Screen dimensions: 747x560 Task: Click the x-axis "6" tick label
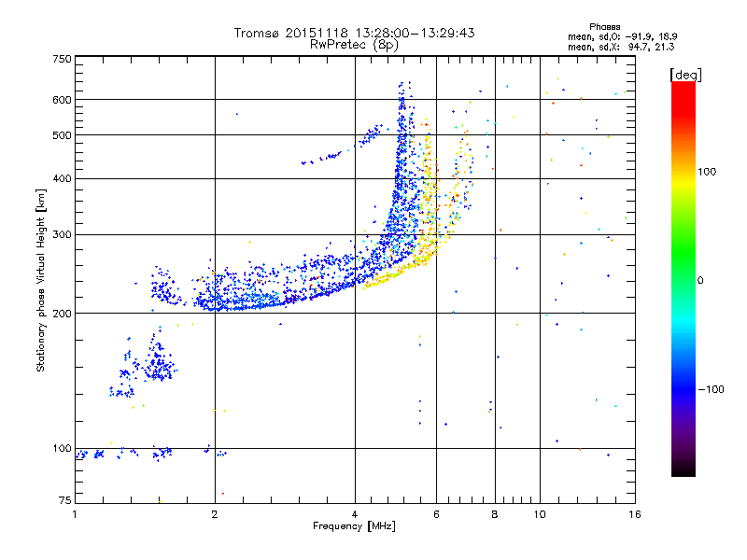click(436, 514)
